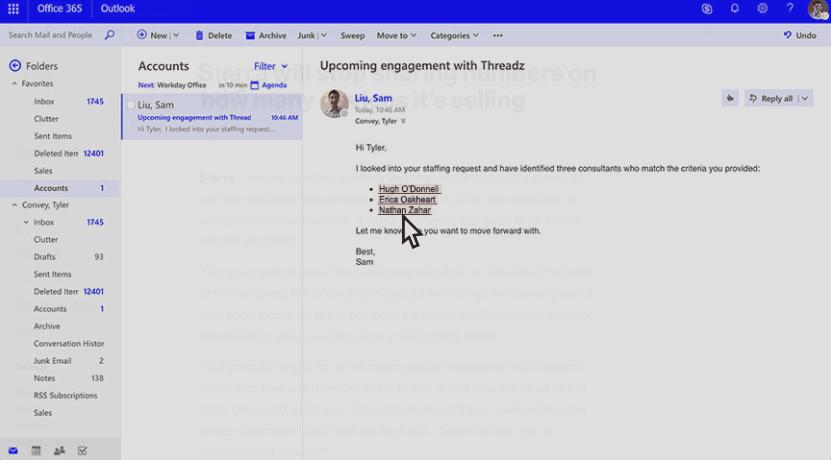The height and width of the screenshot is (460, 831).
Task: Create a New message
Action: (x=152, y=36)
